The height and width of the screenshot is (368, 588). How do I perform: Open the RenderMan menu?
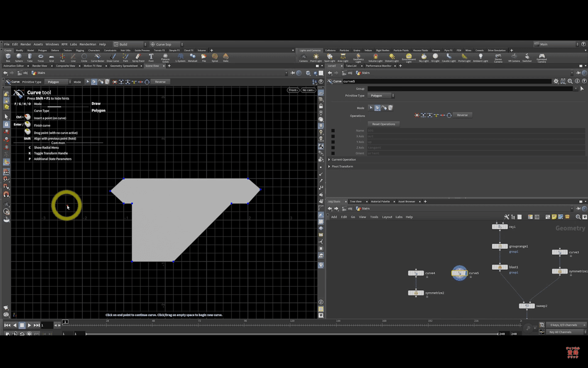[x=88, y=44]
